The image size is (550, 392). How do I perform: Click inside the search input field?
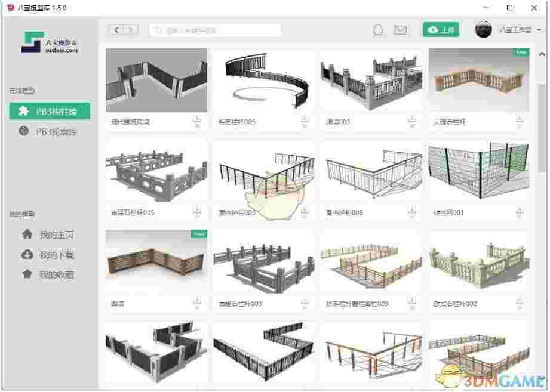click(x=215, y=29)
